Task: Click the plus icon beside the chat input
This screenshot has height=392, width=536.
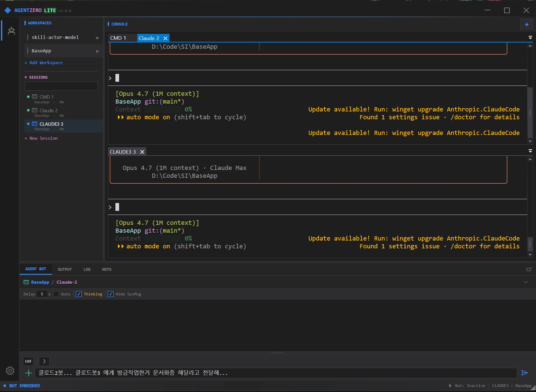Action: click(x=28, y=373)
